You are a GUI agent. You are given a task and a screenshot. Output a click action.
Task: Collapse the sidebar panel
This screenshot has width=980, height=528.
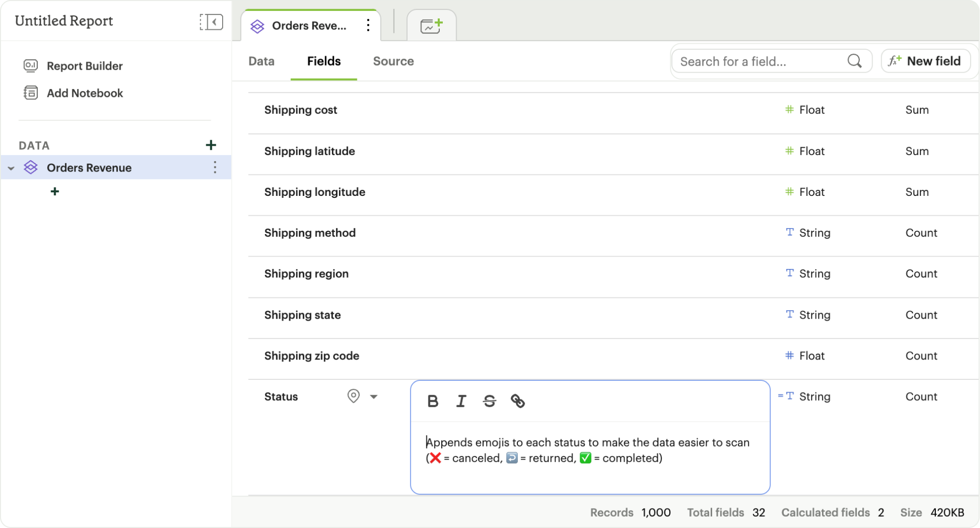[x=211, y=22]
